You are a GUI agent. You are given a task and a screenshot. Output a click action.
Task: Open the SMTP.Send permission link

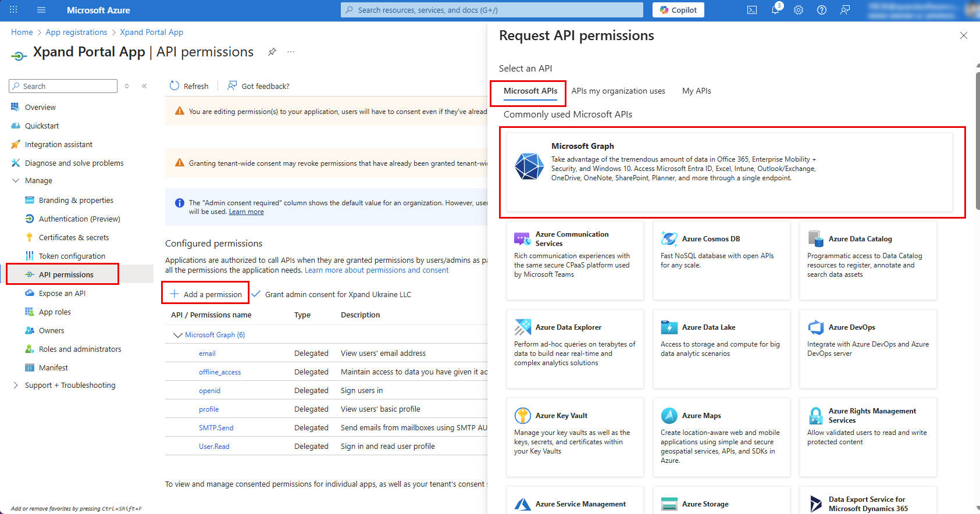coord(216,428)
